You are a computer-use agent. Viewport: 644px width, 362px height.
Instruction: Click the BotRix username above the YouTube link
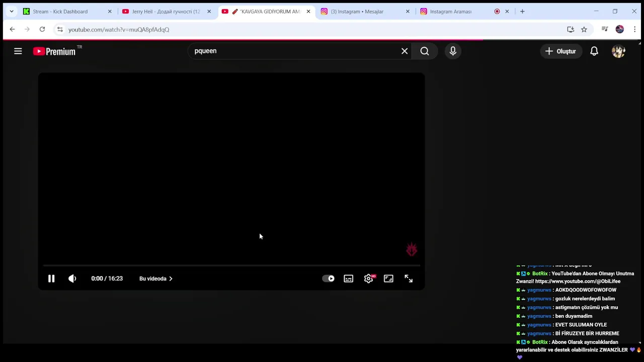pyautogui.click(x=540, y=274)
